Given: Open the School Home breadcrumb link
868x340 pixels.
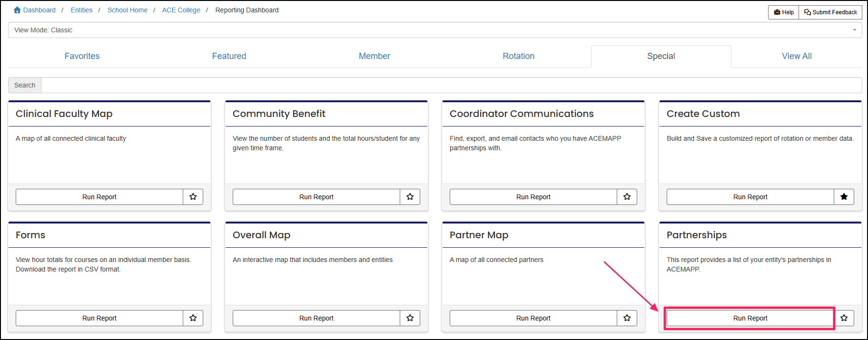Looking at the screenshot, I should pyautogui.click(x=128, y=10).
